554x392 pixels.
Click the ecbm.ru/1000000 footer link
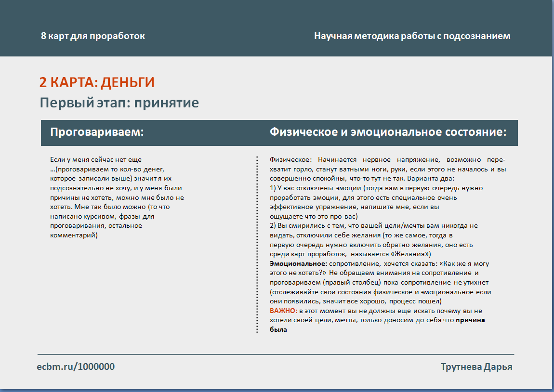[76, 367]
